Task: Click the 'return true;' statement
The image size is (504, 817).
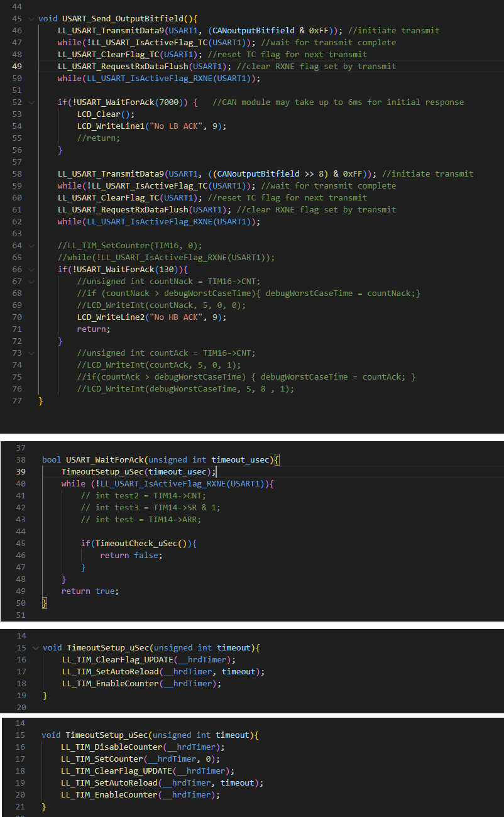Action: (90, 591)
